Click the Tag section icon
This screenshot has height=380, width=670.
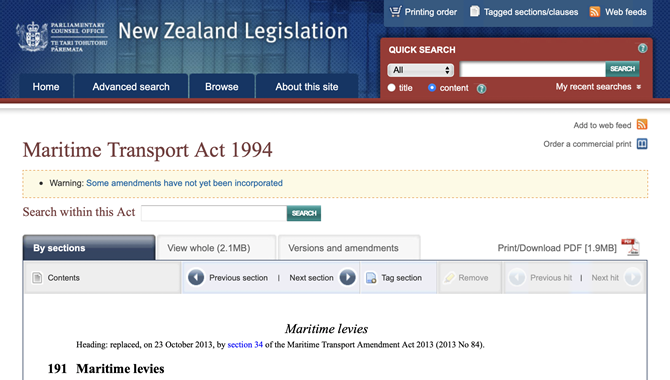pos(371,278)
